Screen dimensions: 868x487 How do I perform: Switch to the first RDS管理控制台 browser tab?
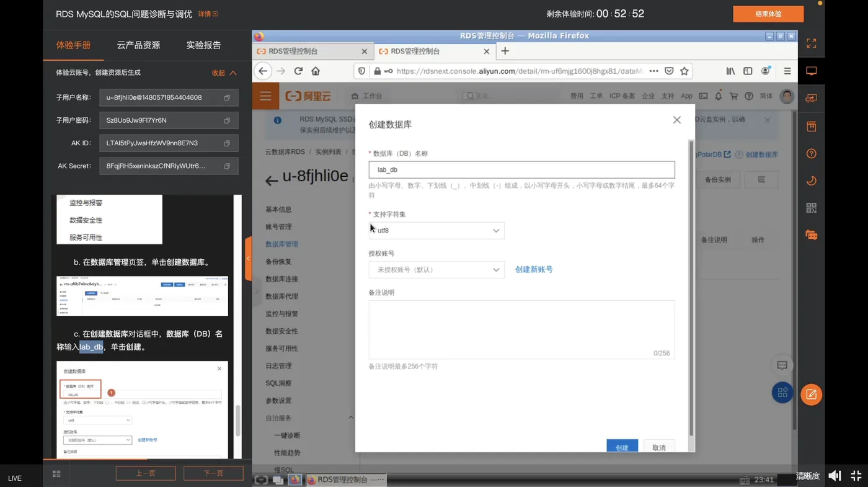point(312,51)
